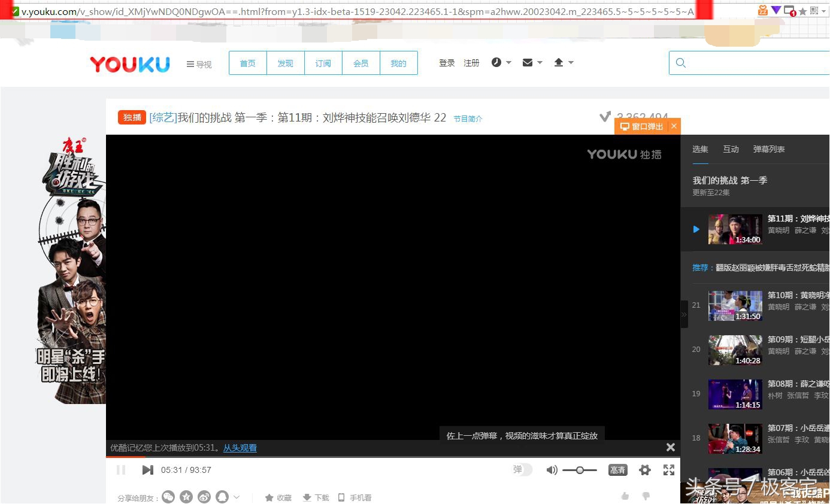Open episode 第10期 via its thumbnail
This screenshot has width=830, height=504.
735,305
